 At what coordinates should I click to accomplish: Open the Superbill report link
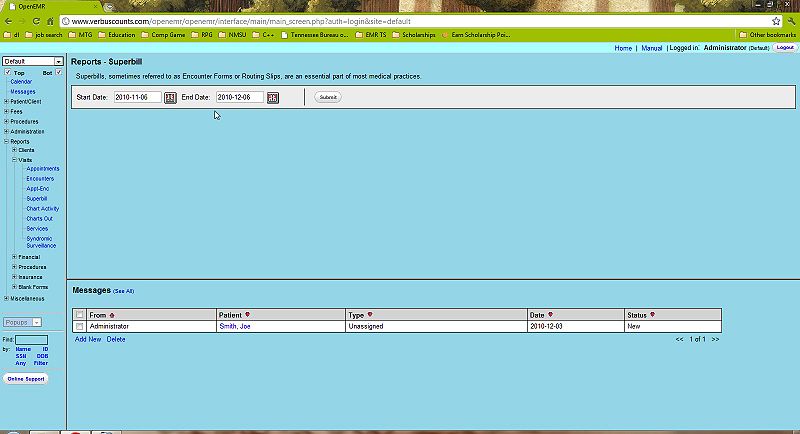point(37,198)
